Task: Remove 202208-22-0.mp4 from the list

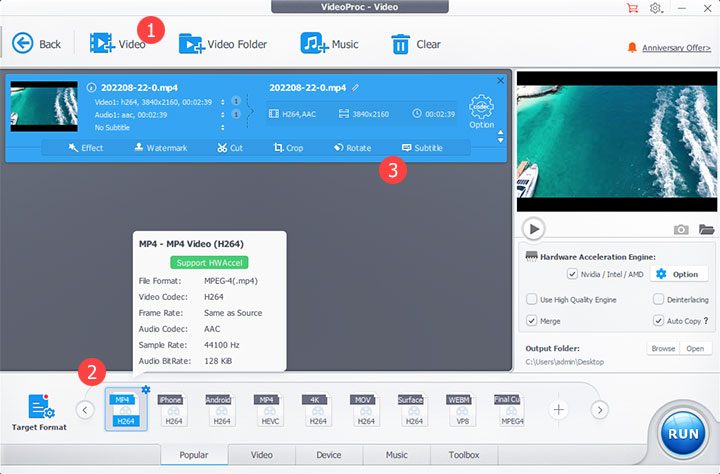Action: tap(500, 81)
